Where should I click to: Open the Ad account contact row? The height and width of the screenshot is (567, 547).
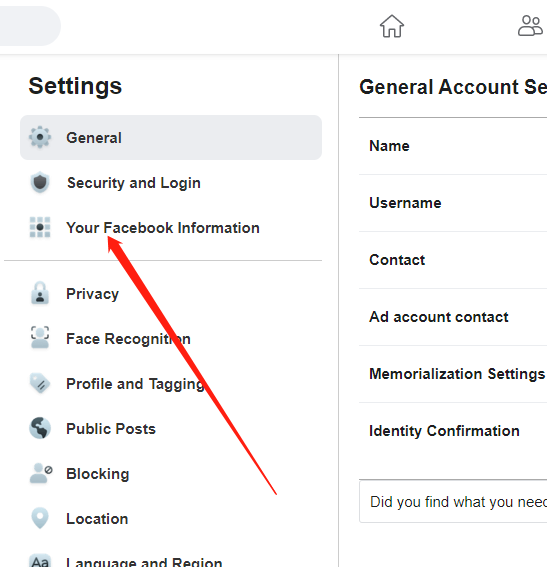[453, 317]
